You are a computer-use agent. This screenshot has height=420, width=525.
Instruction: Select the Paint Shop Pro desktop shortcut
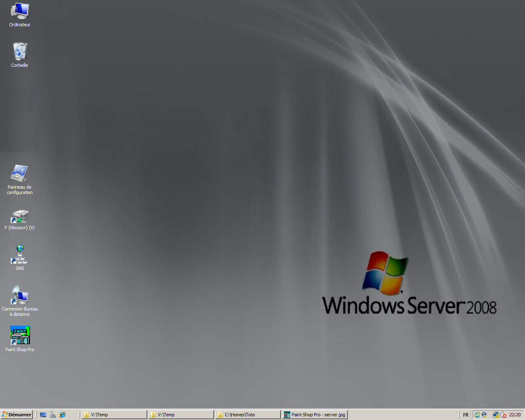coord(20,336)
